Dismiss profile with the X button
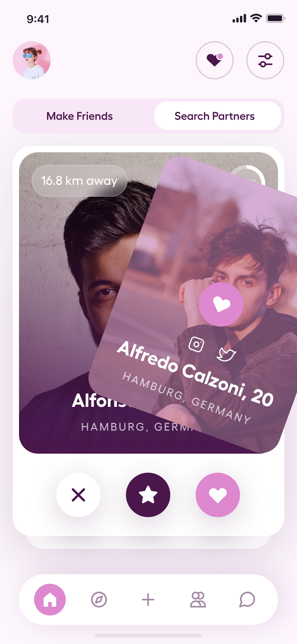297x644 pixels. pos(78,495)
